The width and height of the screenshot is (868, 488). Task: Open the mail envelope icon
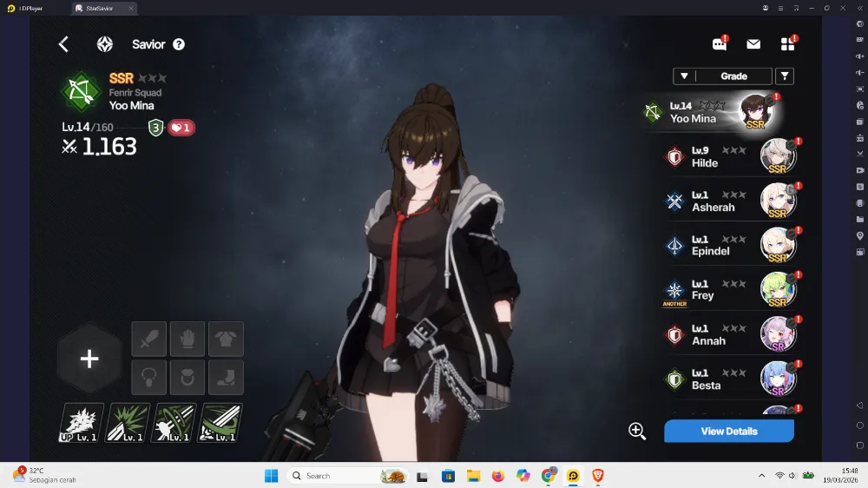pos(753,44)
